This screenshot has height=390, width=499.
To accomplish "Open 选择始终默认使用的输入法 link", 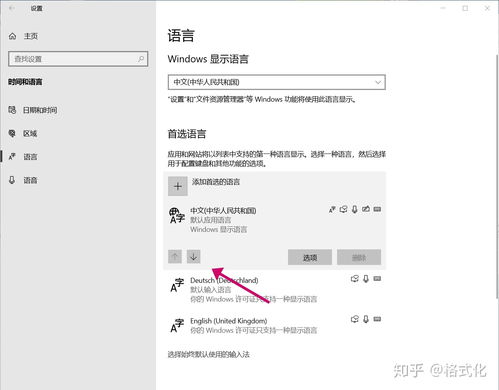I will 209,354.
